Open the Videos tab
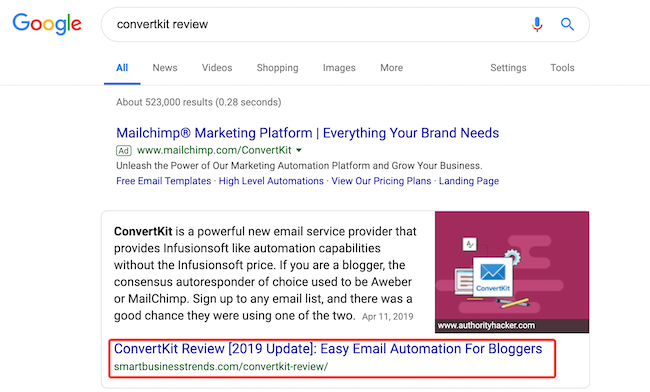This screenshot has height=392, width=650. click(217, 68)
